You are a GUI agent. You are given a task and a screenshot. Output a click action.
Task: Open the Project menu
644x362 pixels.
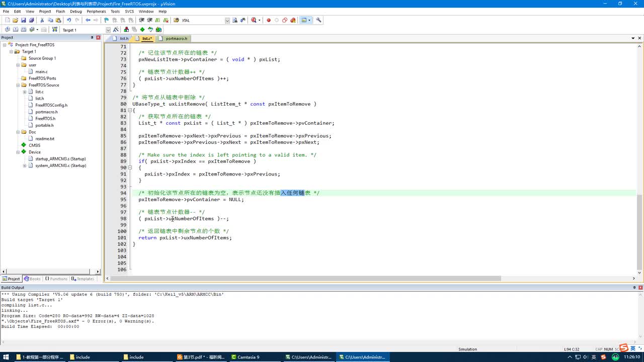(x=45, y=11)
